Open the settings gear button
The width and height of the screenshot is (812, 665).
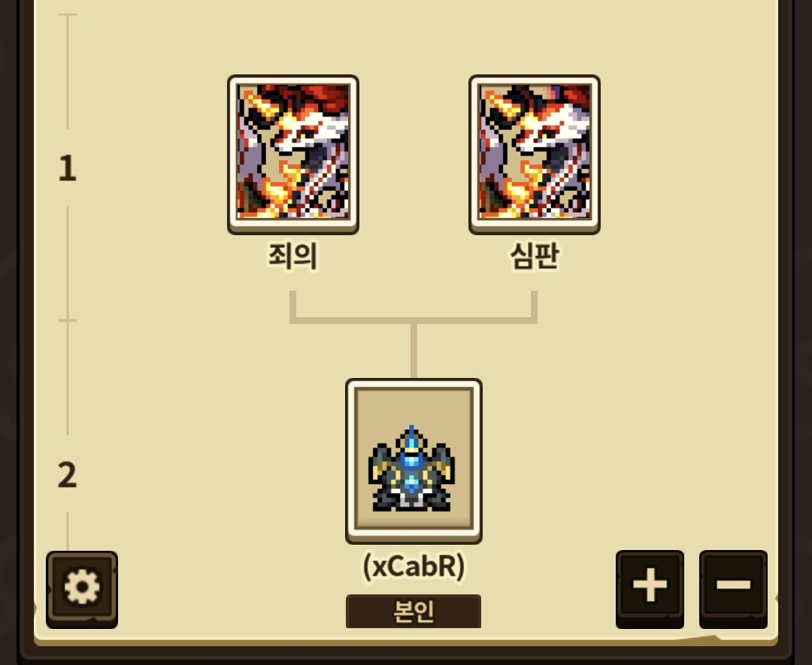point(82,589)
